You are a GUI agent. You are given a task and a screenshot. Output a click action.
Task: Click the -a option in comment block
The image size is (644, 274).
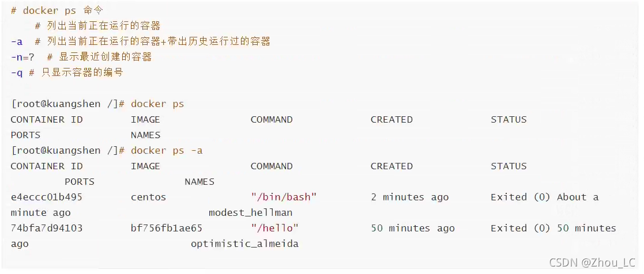[17, 42]
